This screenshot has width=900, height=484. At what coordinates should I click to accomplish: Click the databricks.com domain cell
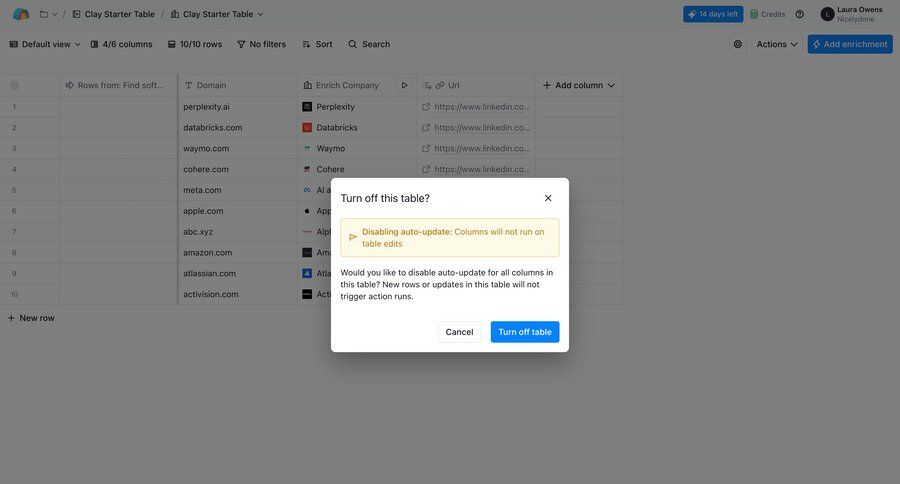tap(238, 127)
